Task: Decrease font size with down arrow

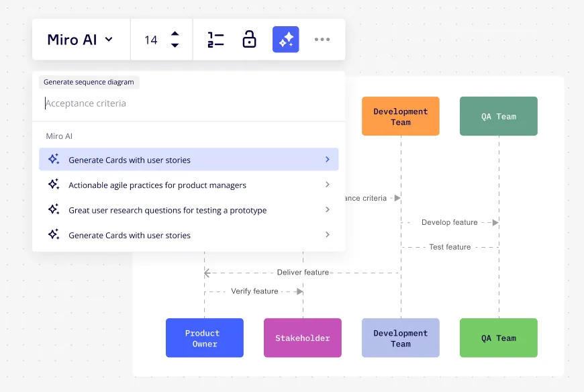Action: pyautogui.click(x=175, y=46)
